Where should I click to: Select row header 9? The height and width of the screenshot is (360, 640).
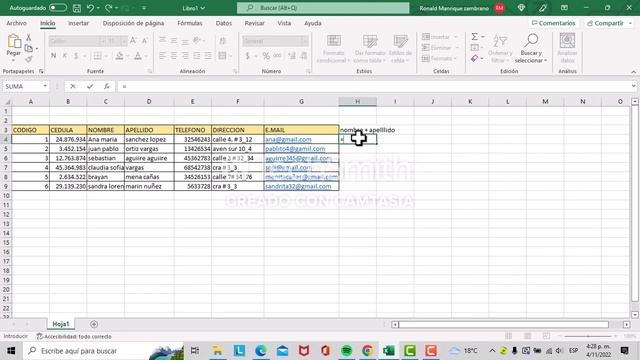[x=6, y=186]
